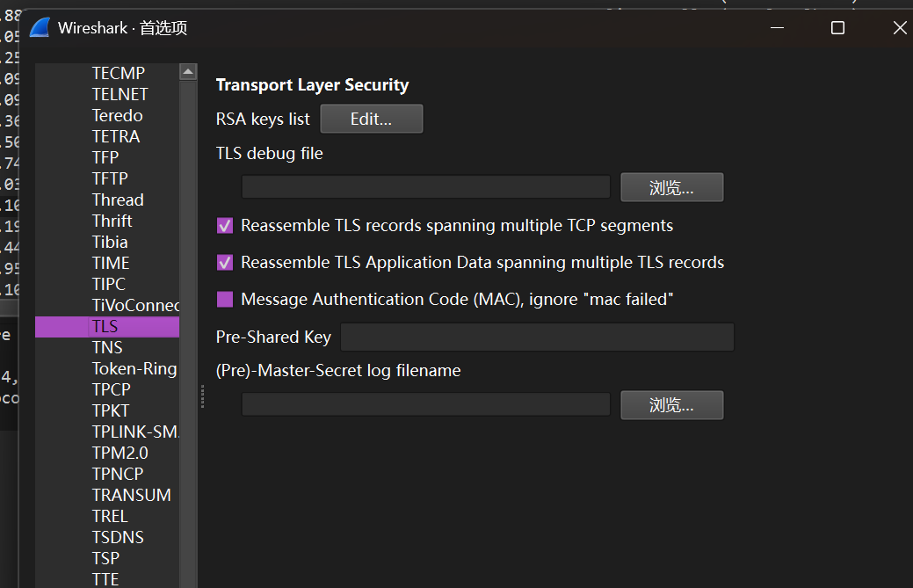The width and height of the screenshot is (913, 588).
Task: Open the RSA keys list Edit button
Action: [371, 119]
